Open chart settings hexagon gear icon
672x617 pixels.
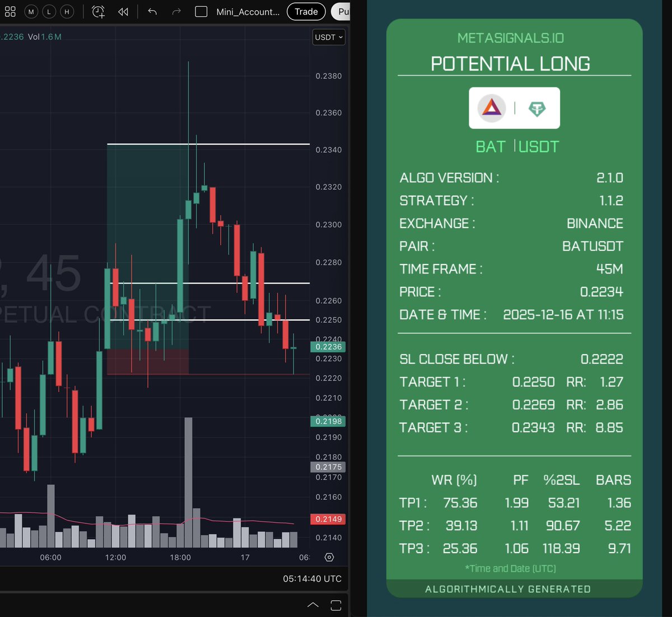point(329,557)
